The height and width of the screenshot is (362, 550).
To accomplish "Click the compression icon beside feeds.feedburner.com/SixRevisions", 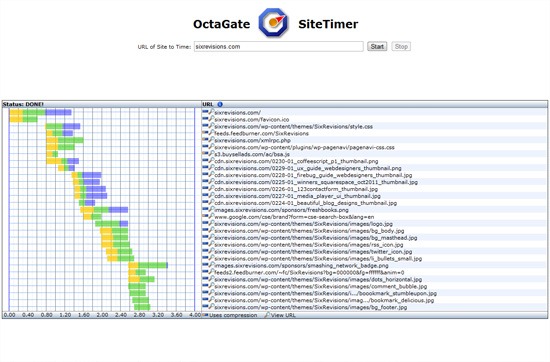I will (205, 133).
